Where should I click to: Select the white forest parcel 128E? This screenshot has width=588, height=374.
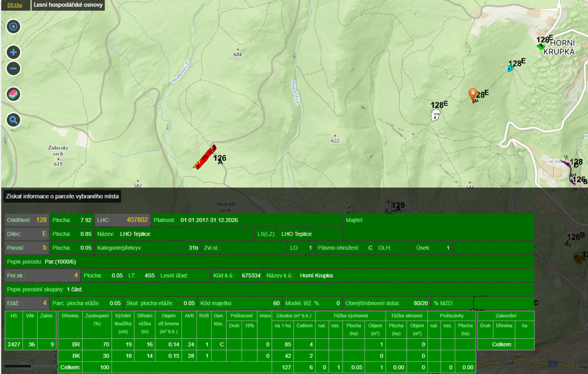point(435,115)
